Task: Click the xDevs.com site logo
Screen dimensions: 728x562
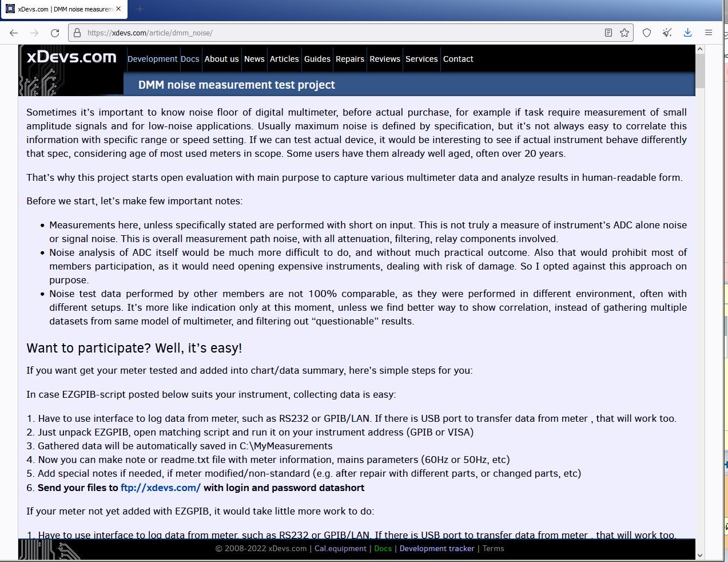Action: click(x=71, y=57)
